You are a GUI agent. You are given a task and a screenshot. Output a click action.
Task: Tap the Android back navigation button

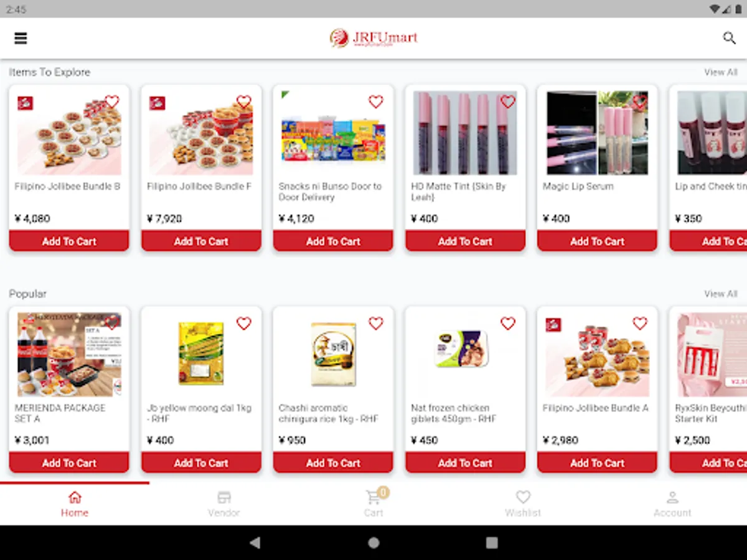(255, 543)
